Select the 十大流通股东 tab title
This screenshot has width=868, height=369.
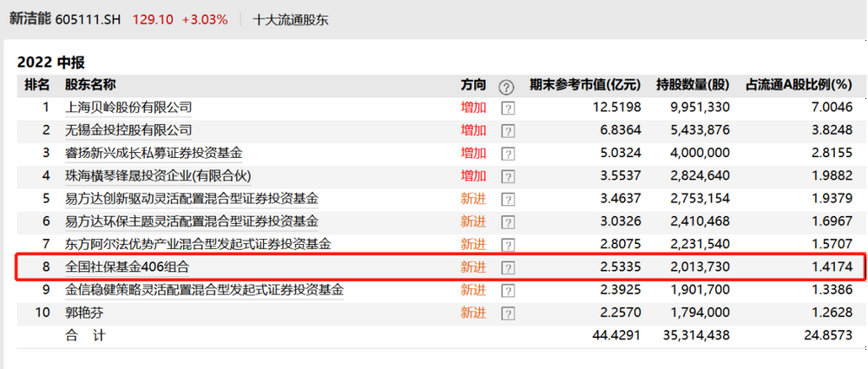[x=291, y=20]
